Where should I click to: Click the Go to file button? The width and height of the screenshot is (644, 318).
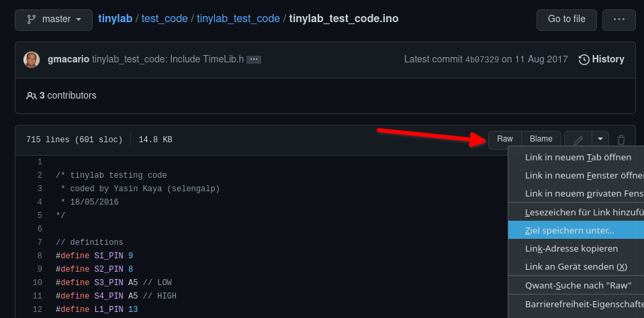click(x=567, y=19)
